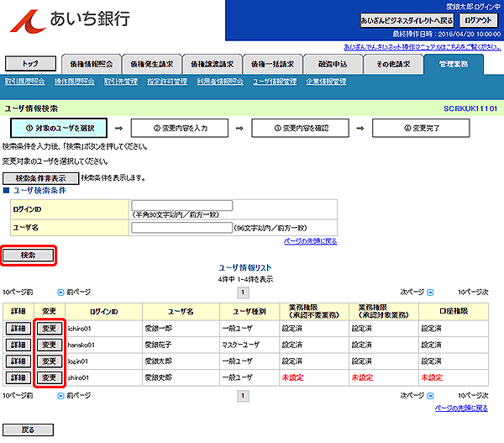Image resolution: width=504 pixels, height=443 pixels.
Task: Click the red 未設定 under 口座権限
Action: (x=432, y=377)
